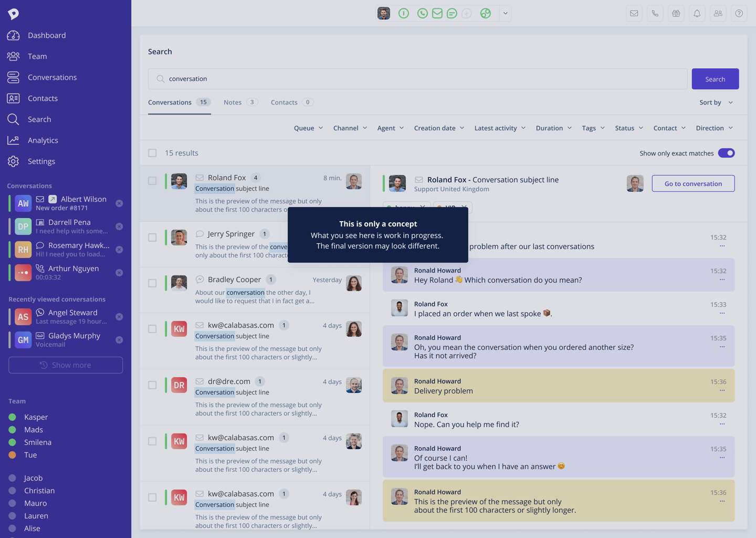
Task: Open the Sort by dropdown
Action: pyautogui.click(x=716, y=102)
